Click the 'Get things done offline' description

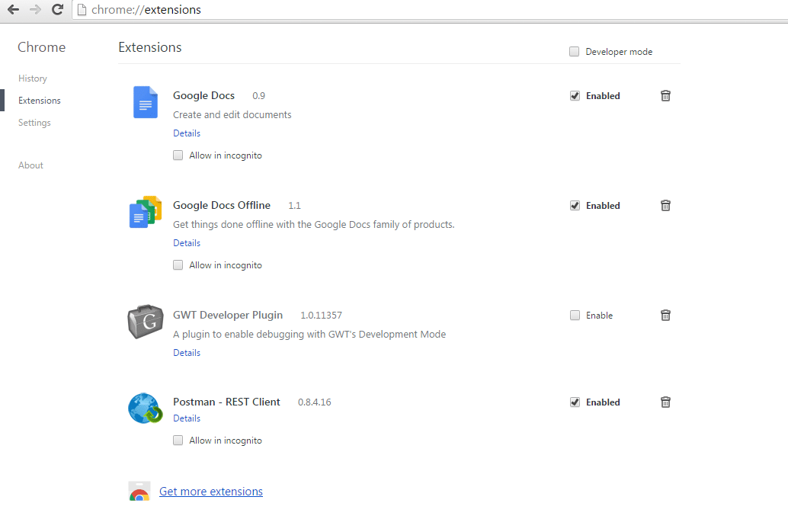pyautogui.click(x=313, y=224)
